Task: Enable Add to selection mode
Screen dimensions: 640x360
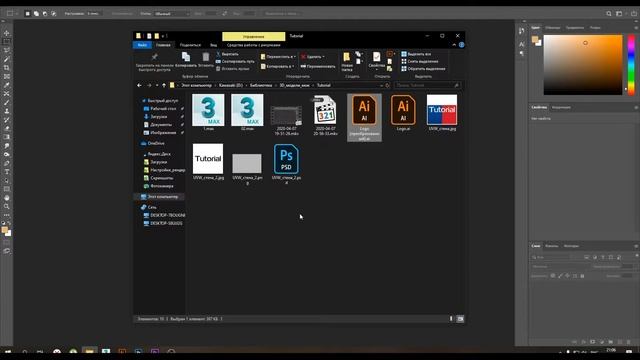Action: [x=36, y=13]
